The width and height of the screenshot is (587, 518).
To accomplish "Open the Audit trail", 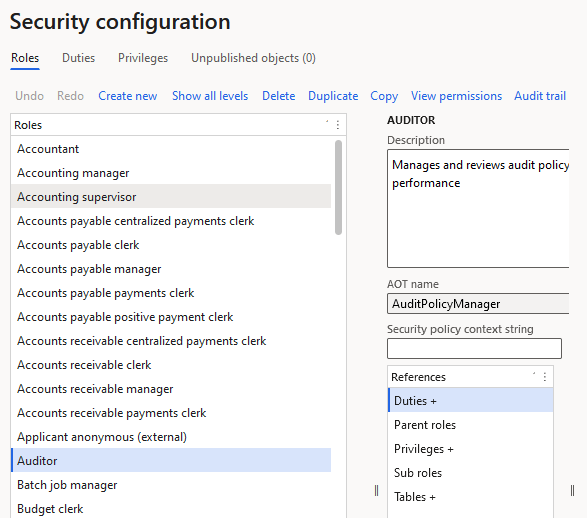I will [540, 96].
